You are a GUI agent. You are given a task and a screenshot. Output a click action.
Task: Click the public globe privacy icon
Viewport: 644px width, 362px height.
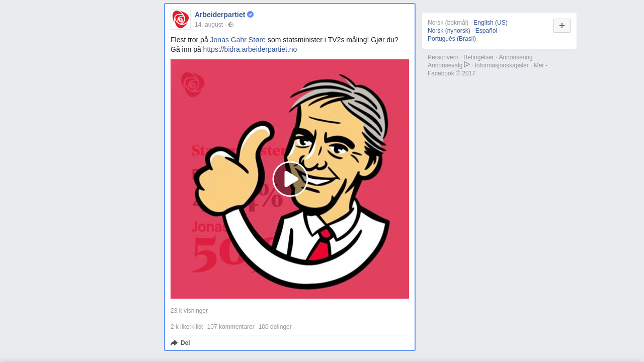pyautogui.click(x=231, y=25)
